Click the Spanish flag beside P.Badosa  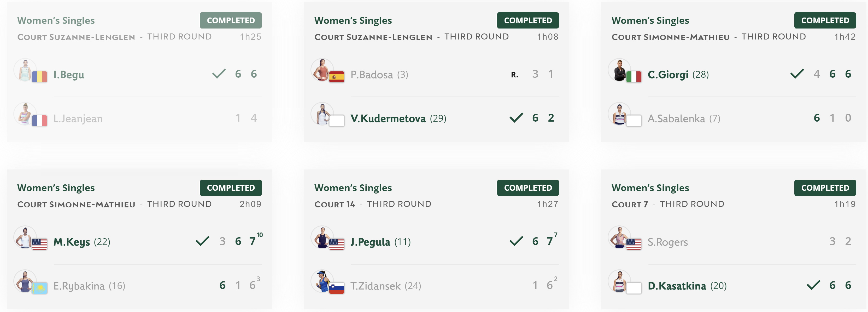(x=336, y=77)
